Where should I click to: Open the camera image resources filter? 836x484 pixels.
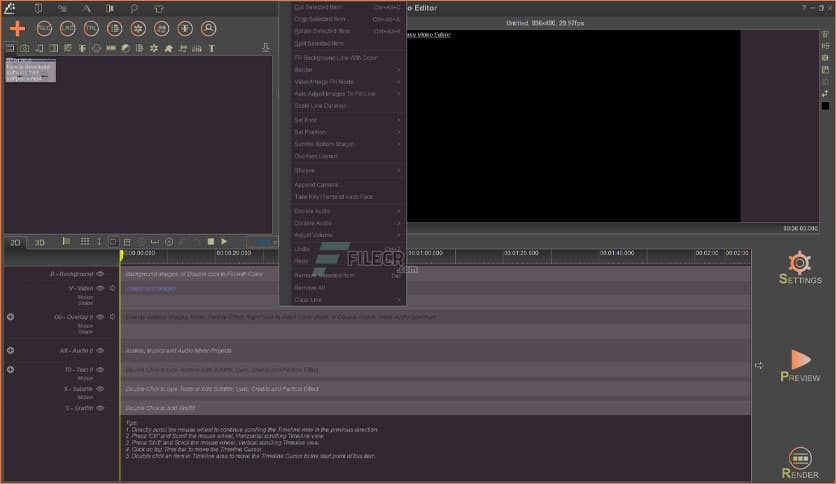pos(25,48)
